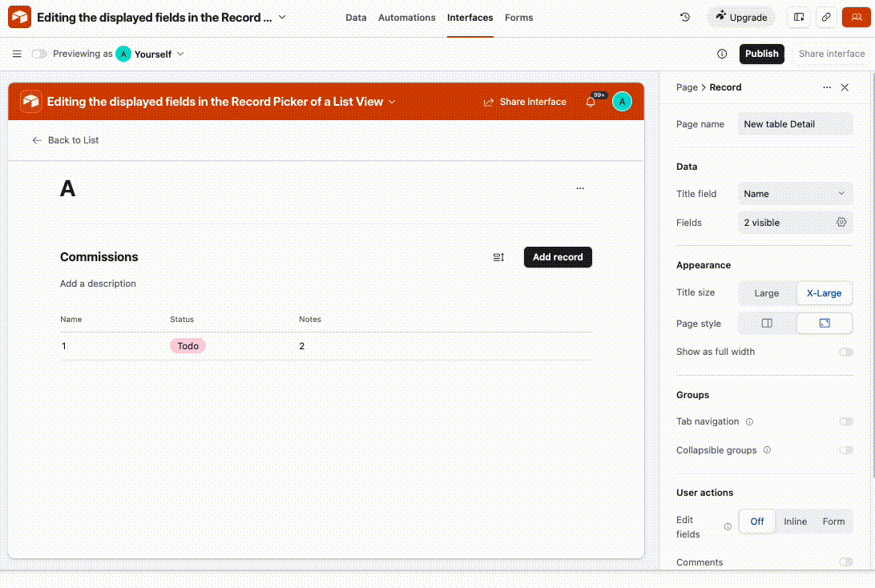
Task: Click the Notes column header
Action: click(310, 320)
